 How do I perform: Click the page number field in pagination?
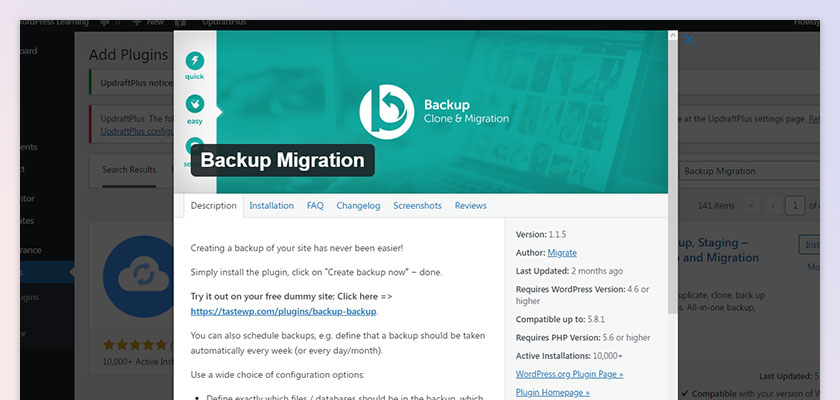click(x=795, y=206)
